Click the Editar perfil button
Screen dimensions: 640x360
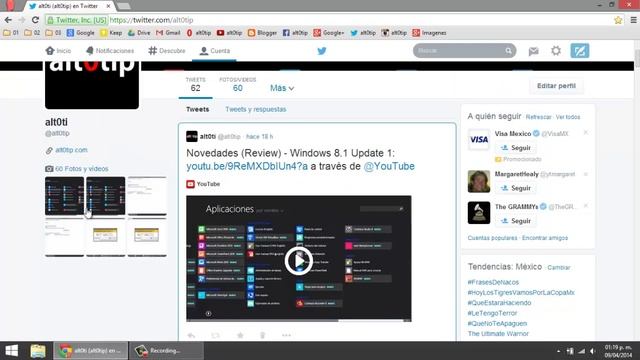[556, 86]
